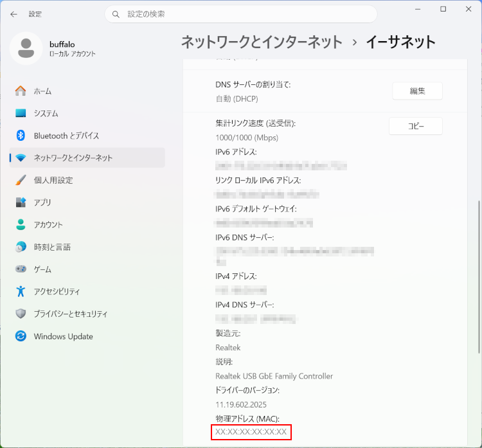Image resolution: width=482 pixels, height=448 pixels.
Task: Maximize the Settings window
Action: pos(443,9)
